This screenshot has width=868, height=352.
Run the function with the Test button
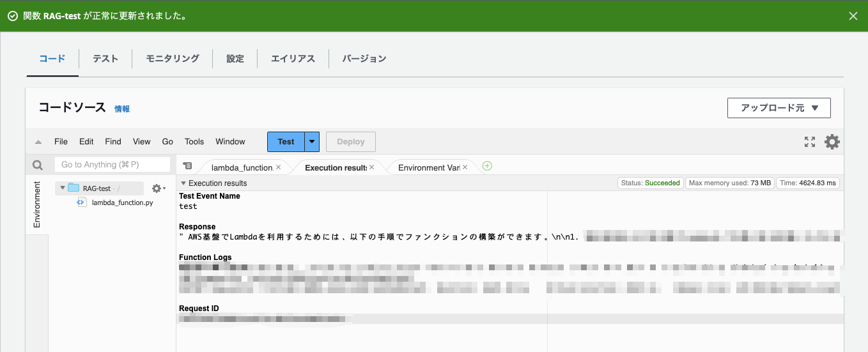[x=286, y=142]
